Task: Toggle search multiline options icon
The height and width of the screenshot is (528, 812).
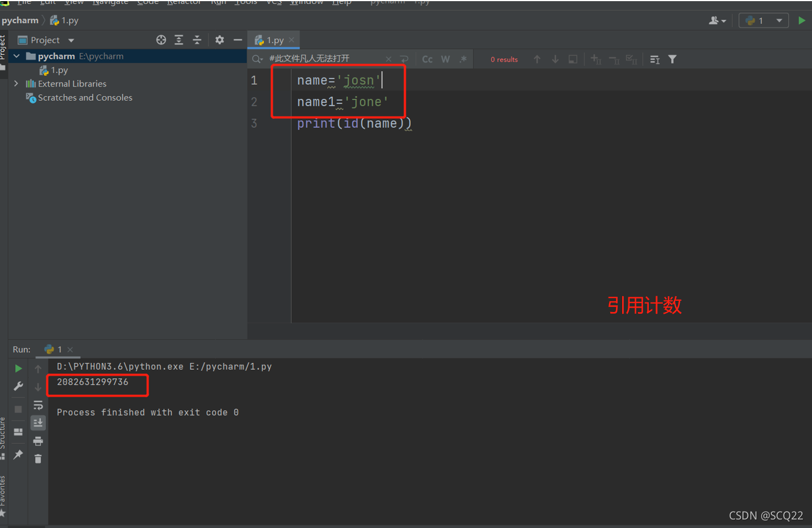Action: click(655, 59)
